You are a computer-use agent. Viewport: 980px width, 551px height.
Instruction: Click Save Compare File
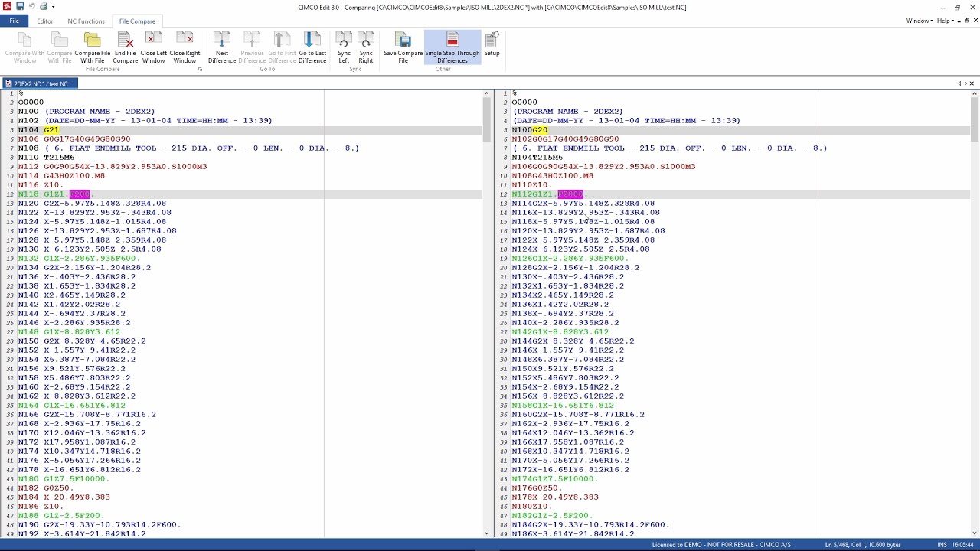coord(403,47)
